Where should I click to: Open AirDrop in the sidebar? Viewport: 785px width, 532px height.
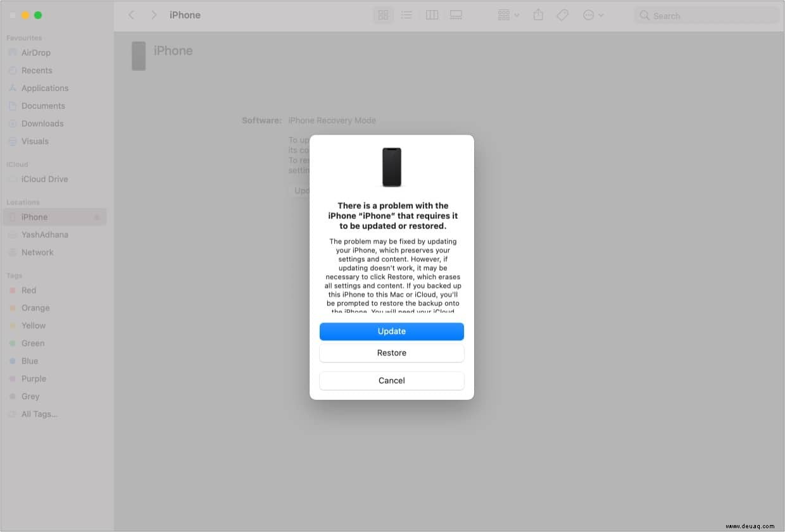click(x=53, y=53)
